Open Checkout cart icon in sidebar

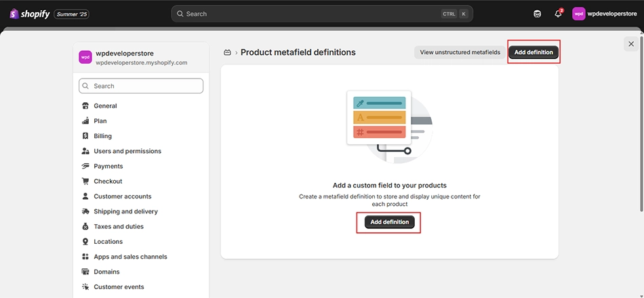click(85, 181)
